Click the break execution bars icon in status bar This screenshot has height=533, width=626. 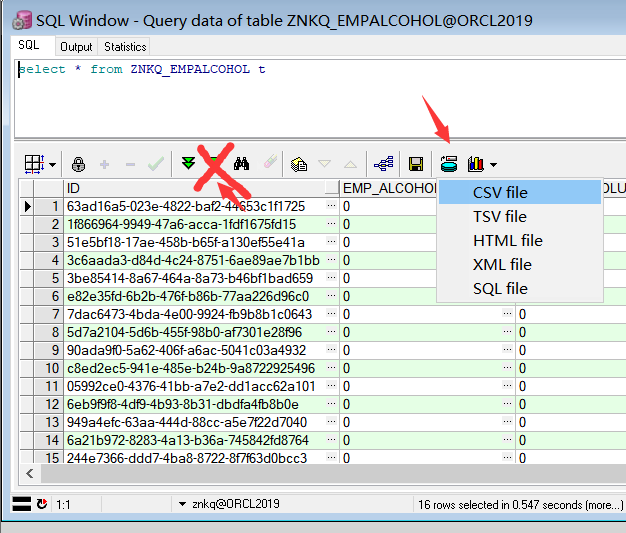pyautogui.click(x=21, y=504)
